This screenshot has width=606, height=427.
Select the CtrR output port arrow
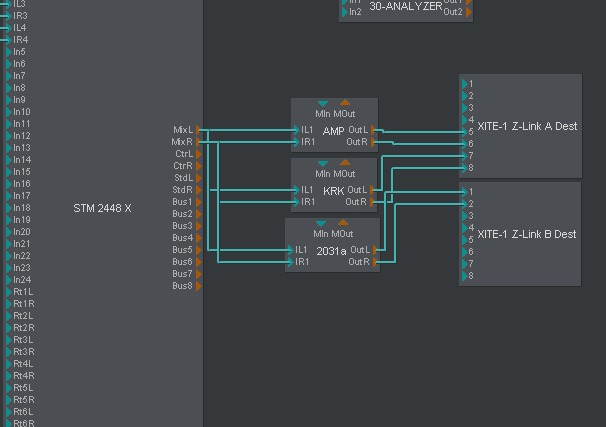click(x=199, y=166)
